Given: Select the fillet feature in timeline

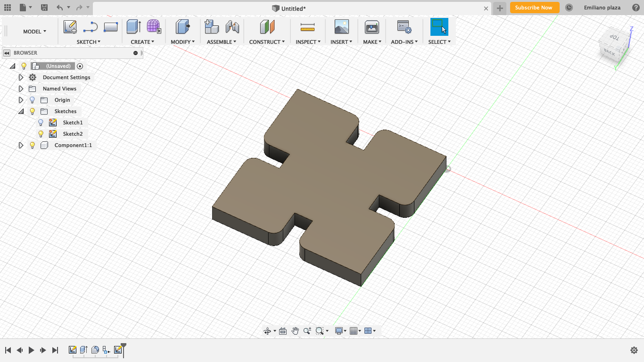Looking at the screenshot, I should click(x=95, y=350).
